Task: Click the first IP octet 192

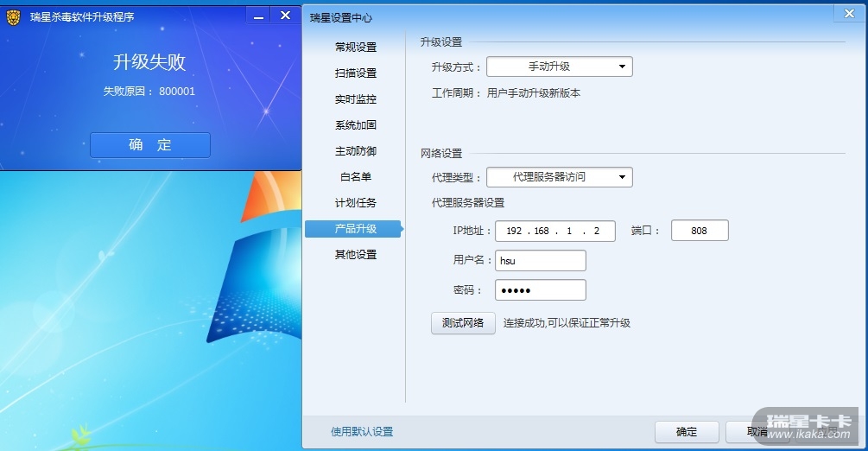Action: (x=514, y=231)
